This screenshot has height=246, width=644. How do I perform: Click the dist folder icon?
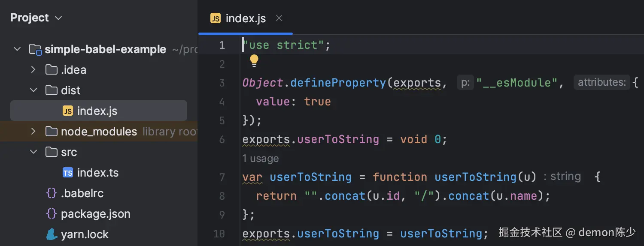pyautogui.click(x=52, y=90)
